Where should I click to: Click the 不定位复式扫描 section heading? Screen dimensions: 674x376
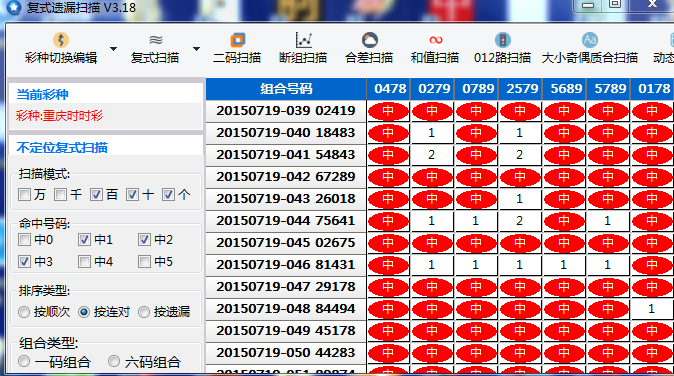click(x=62, y=148)
